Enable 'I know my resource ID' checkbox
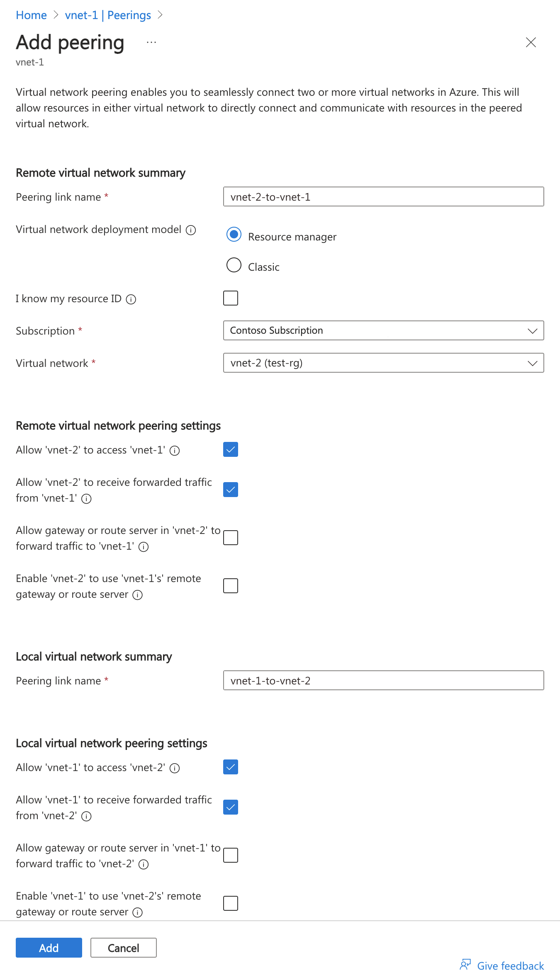The image size is (560, 980). pyautogui.click(x=230, y=298)
